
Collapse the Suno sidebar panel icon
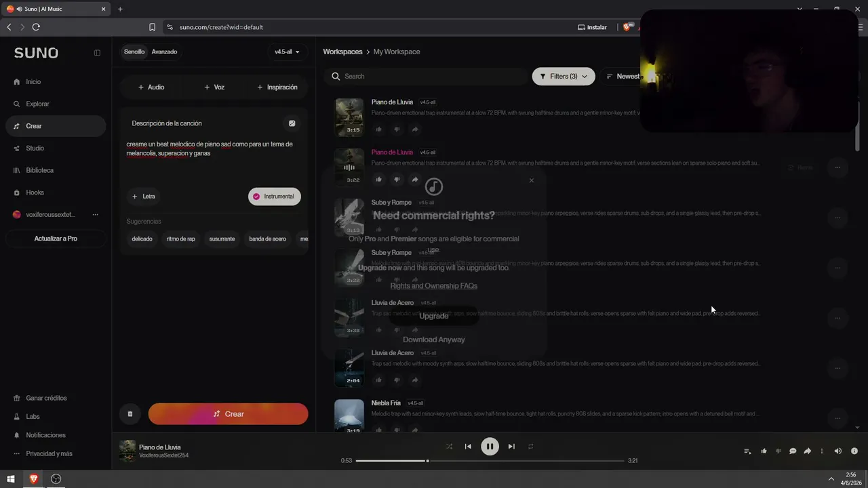[97, 53]
